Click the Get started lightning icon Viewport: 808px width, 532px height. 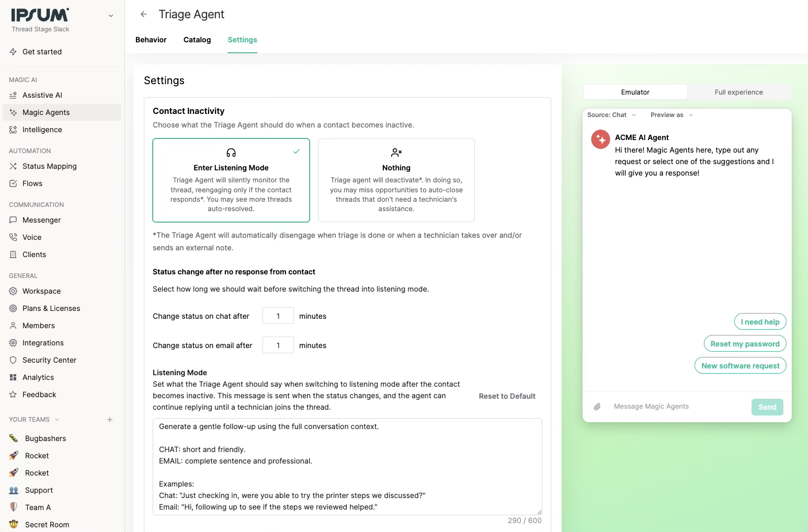pos(13,52)
